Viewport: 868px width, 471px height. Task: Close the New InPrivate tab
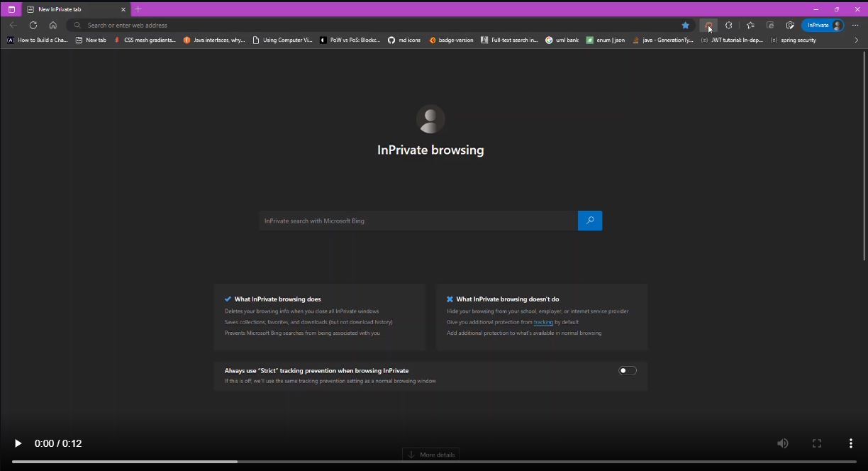pos(123,9)
